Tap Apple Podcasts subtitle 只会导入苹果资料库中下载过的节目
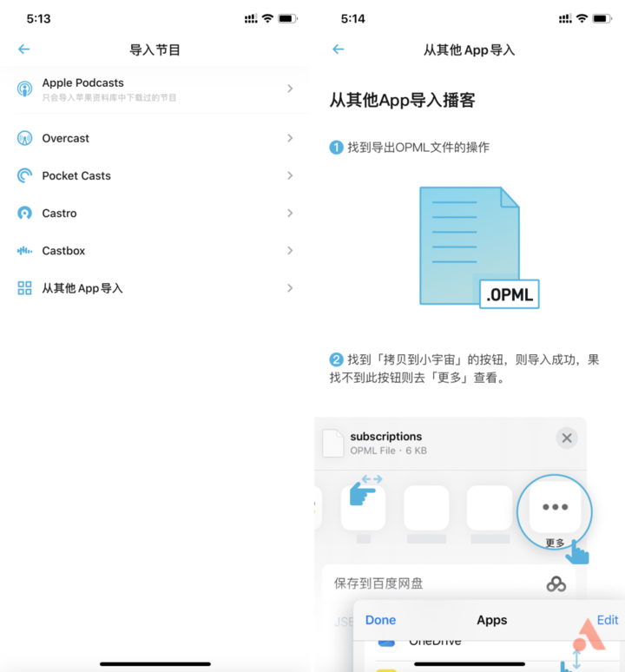 [x=109, y=98]
